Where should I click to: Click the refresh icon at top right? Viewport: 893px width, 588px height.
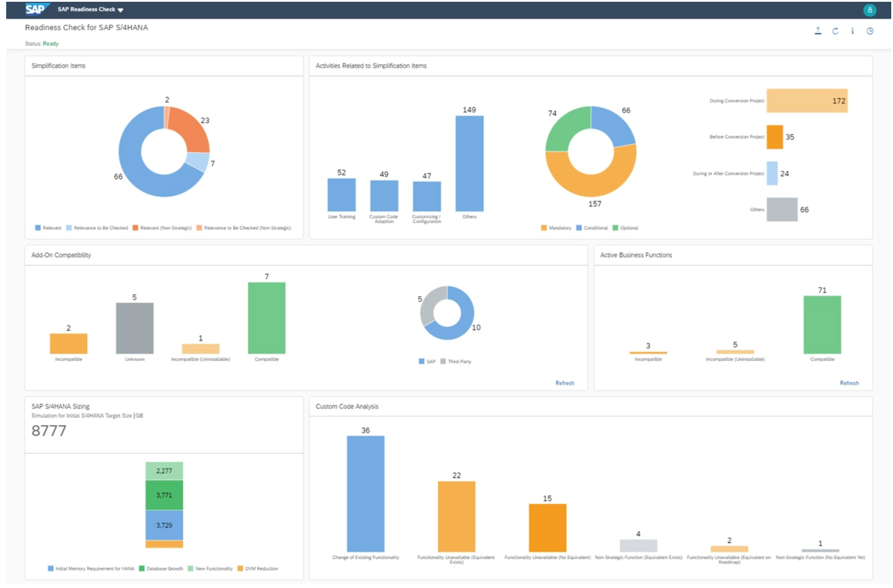[x=835, y=31]
